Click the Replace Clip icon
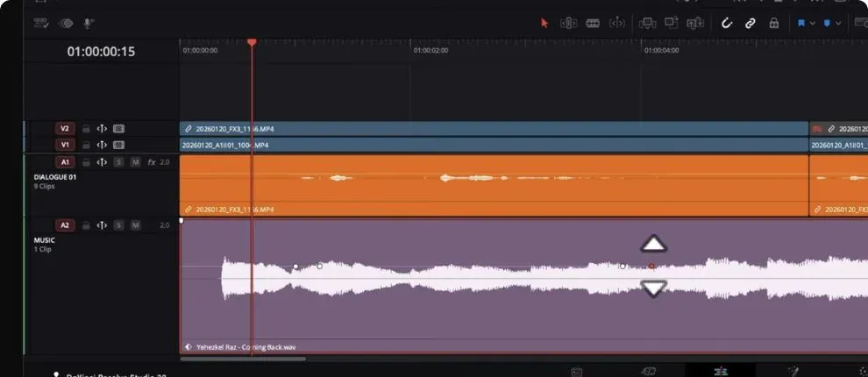This screenshot has height=377, width=868. pos(694,24)
